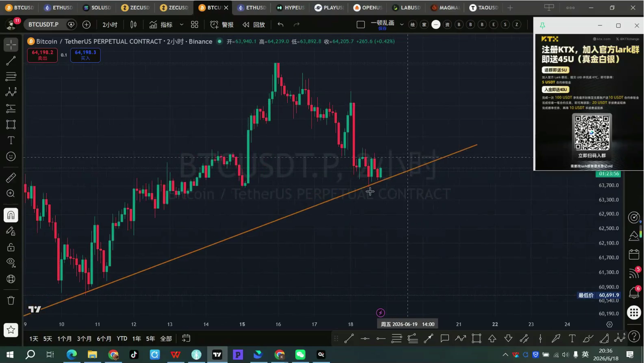The image size is (644, 363).
Task: Select the Text annotation tool in left sidebar
Action: tap(11, 140)
